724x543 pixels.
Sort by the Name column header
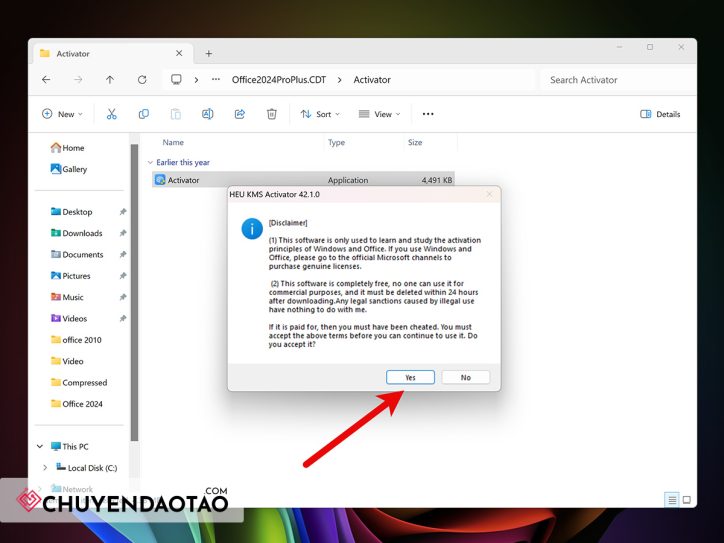click(173, 142)
